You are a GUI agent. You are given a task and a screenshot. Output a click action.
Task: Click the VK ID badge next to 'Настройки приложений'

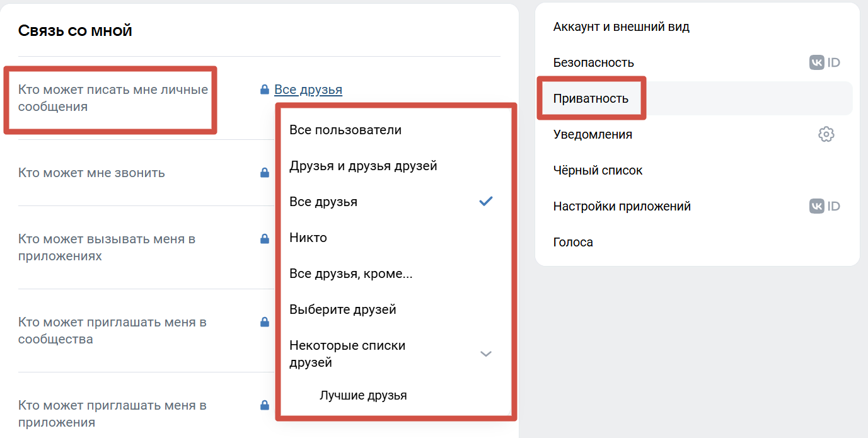coord(825,206)
